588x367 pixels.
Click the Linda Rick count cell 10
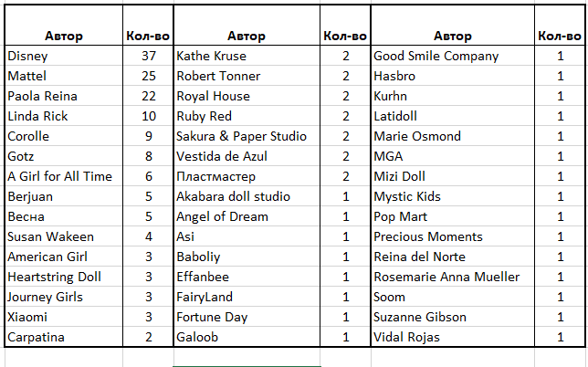[x=148, y=116]
